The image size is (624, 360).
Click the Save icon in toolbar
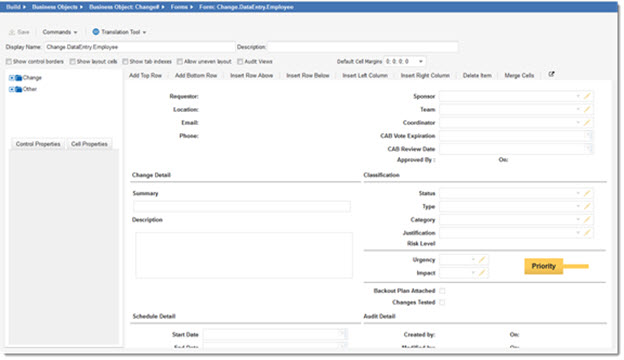[x=12, y=32]
